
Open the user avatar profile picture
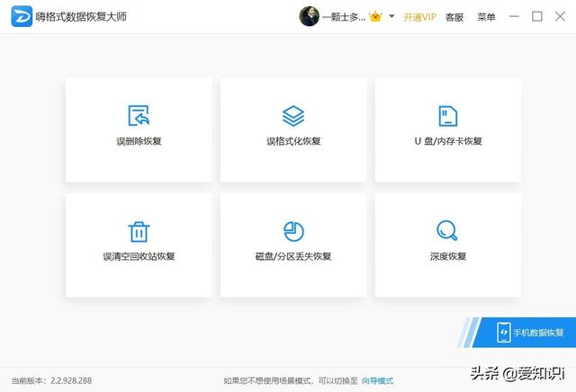[x=310, y=16]
